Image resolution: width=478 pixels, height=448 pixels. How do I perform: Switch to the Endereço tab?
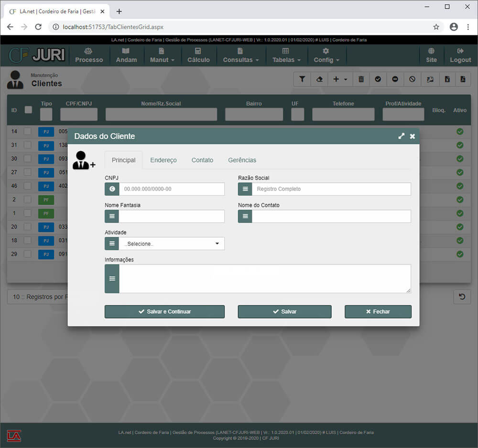coord(163,160)
